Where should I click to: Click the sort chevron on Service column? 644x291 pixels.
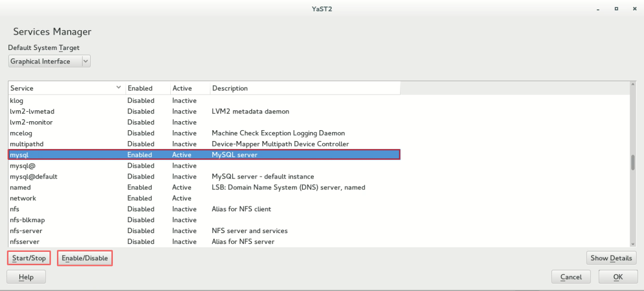click(118, 87)
